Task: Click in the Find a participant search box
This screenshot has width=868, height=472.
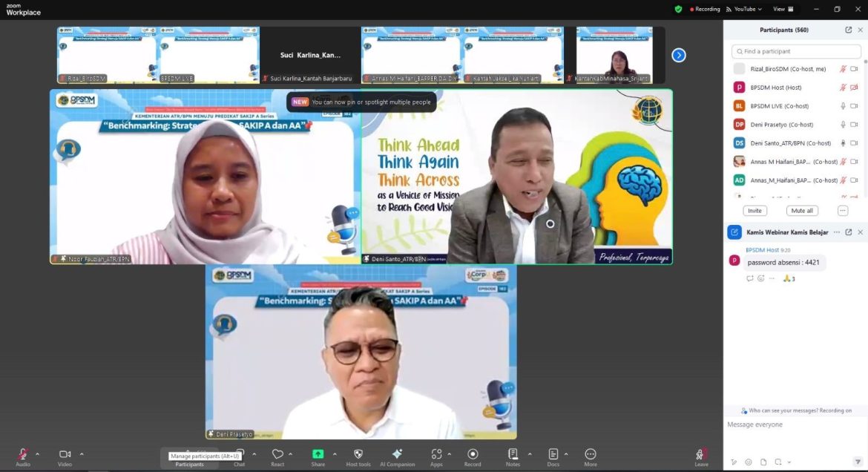Action: (x=796, y=51)
